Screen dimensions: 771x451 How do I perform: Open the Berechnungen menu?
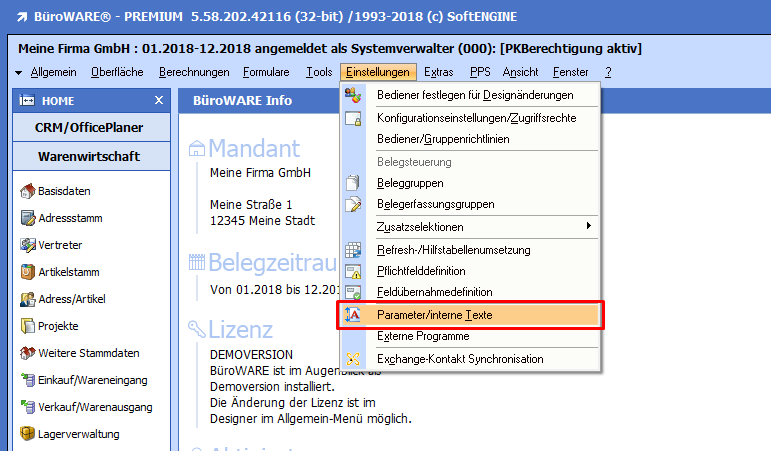(x=194, y=72)
